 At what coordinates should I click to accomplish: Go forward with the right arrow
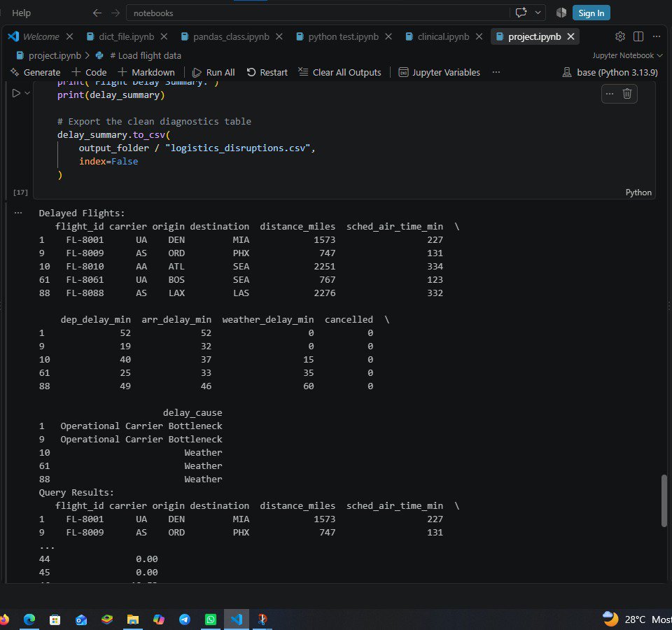115,13
